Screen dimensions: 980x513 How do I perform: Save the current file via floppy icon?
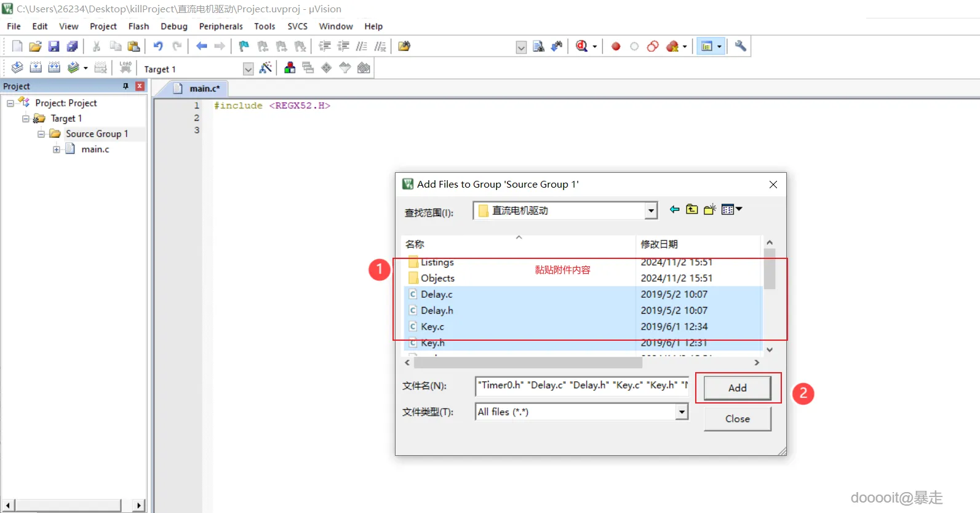(54, 46)
